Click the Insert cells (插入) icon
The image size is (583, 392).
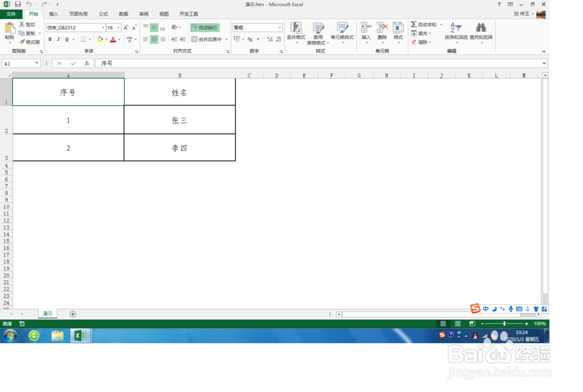pyautogui.click(x=366, y=28)
